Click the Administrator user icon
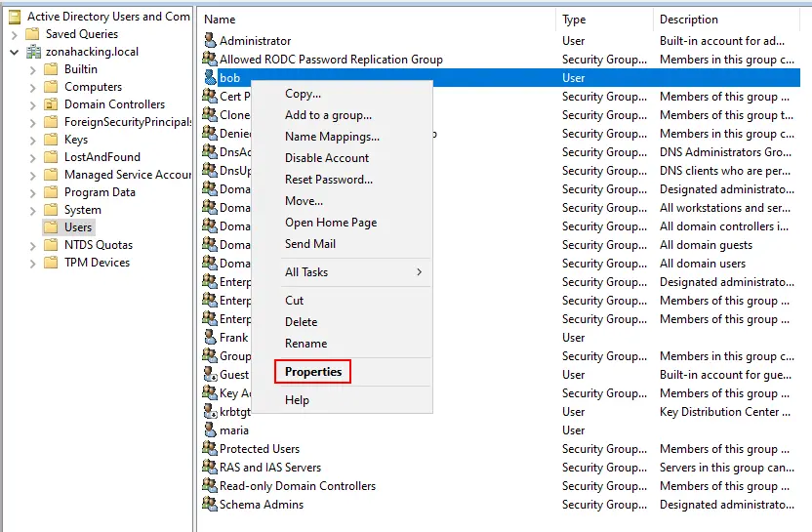812x532 pixels. (x=210, y=41)
